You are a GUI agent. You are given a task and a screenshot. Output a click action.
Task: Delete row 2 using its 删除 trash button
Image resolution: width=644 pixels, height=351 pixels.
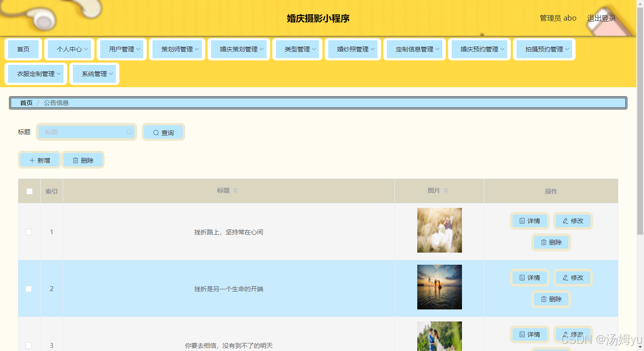pos(551,299)
